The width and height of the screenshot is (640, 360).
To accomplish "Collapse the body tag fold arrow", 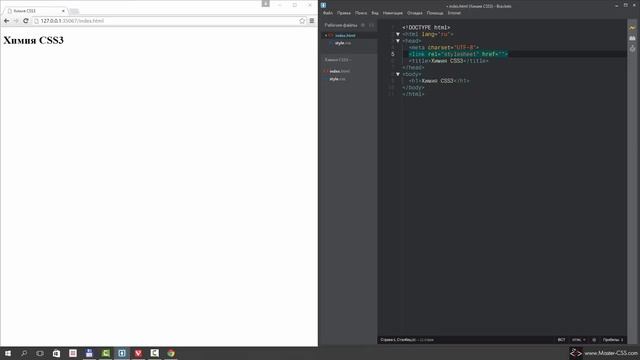I will point(398,74).
